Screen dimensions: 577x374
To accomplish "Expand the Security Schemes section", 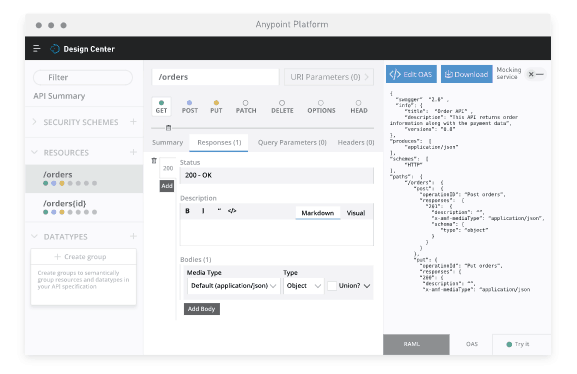I will click(x=35, y=121).
